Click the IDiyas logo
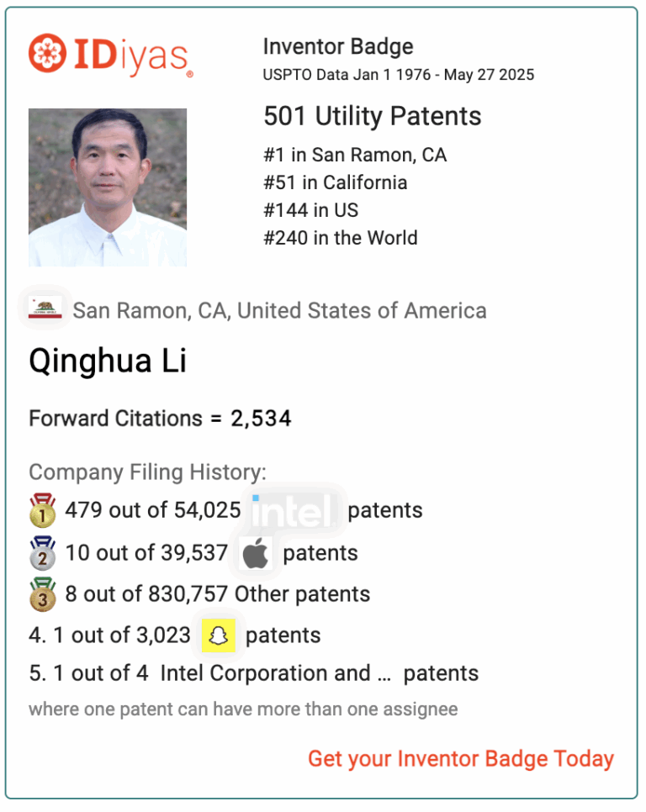This screenshot has width=646, height=812. point(111,55)
